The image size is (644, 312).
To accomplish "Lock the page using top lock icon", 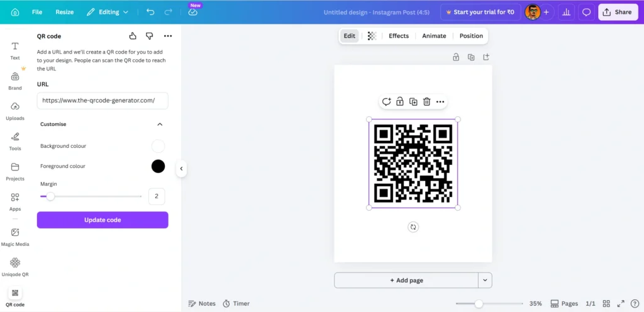I will [x=456, y=57].
